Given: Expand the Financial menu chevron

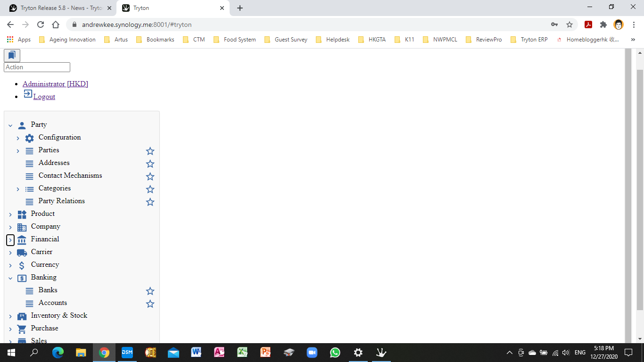Looking at the screenshot, I should click(10, 240).
